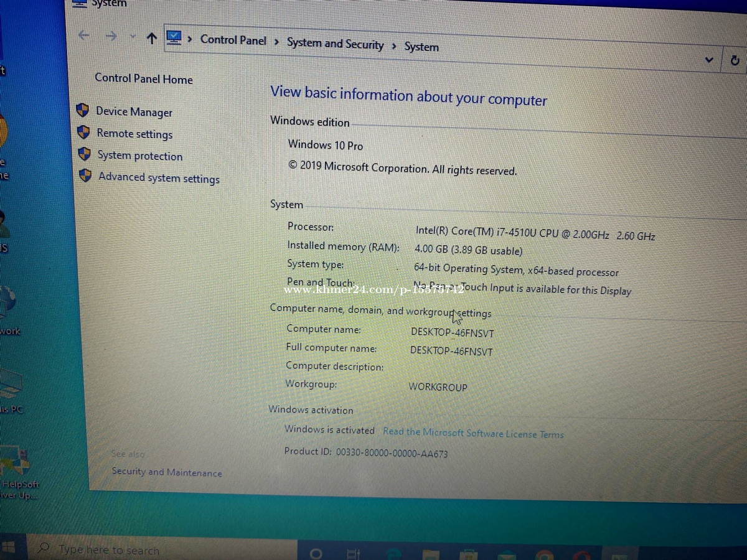Expand the chevron after System and Security
The width and height of the screenshot is (747, 560).
(x=394, y=46)
